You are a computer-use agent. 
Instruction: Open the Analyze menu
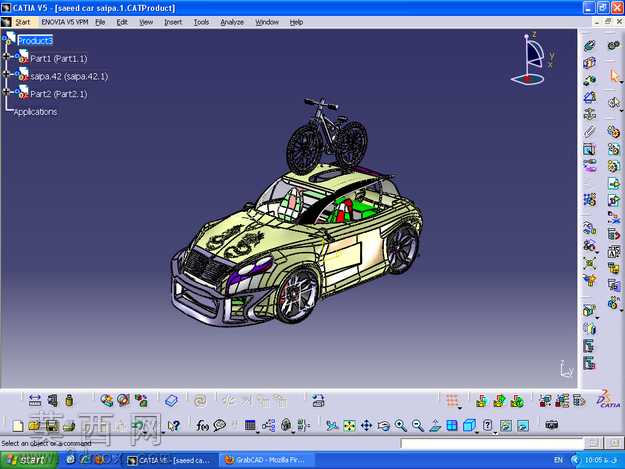[x=232, y=22]
